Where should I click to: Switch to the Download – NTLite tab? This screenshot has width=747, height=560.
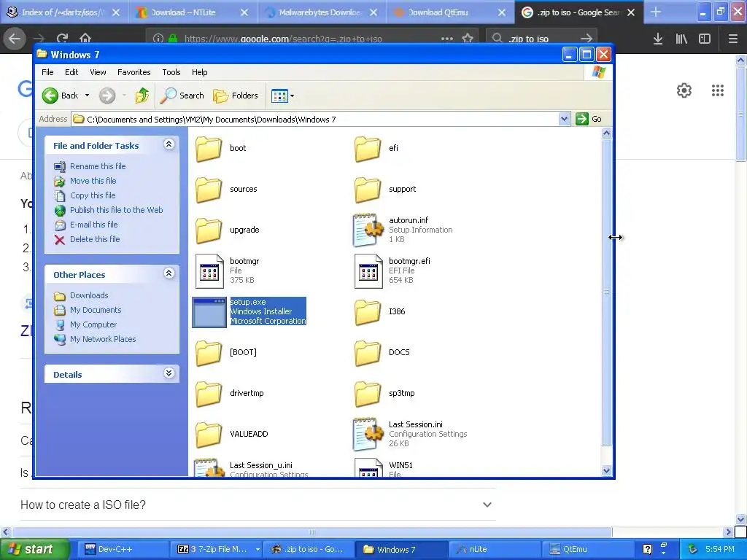193,12
